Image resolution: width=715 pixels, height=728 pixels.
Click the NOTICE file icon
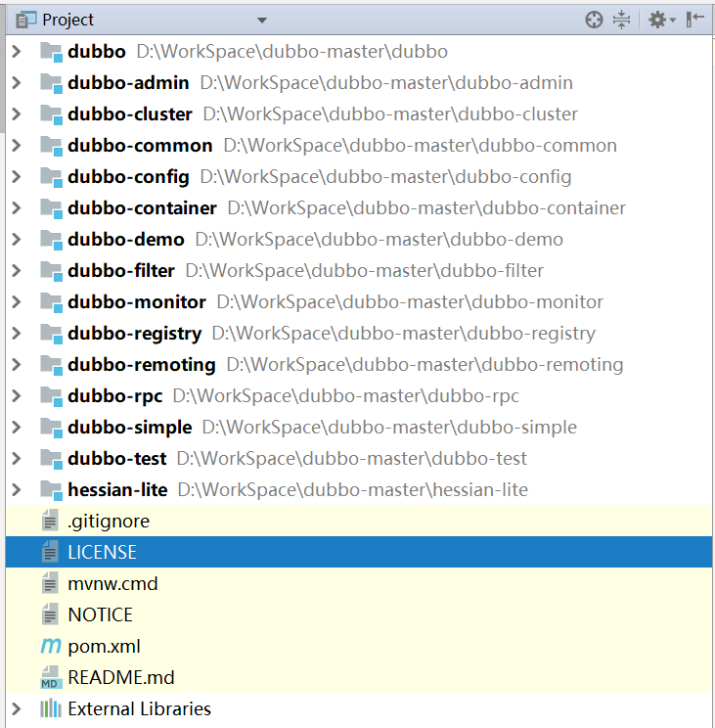point(50,614)
